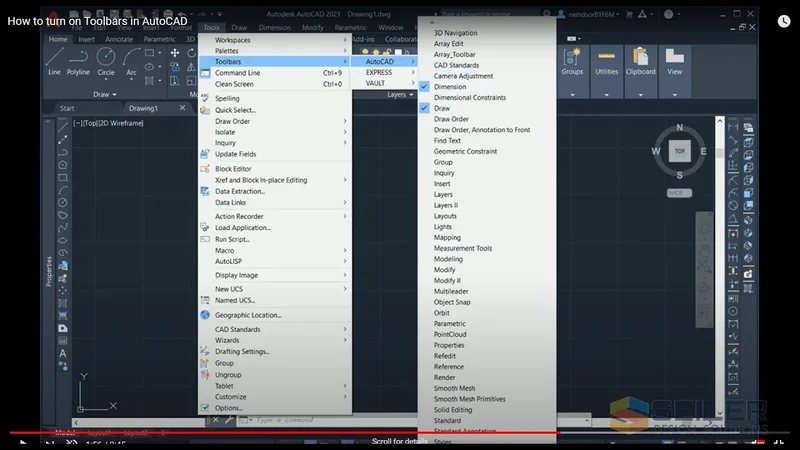Uncheck the Dimension toolbar entry
Screen dimensions: 800x450
coord(449,87)
